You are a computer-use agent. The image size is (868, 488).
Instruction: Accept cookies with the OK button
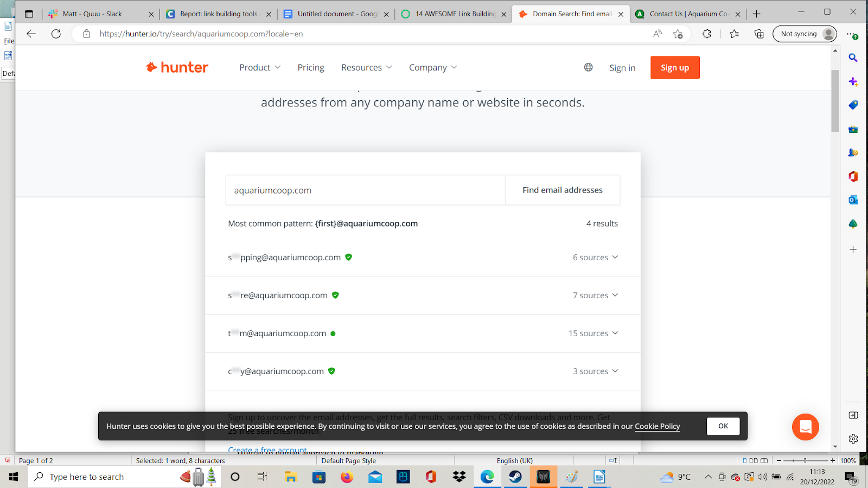tap(723, 426)
